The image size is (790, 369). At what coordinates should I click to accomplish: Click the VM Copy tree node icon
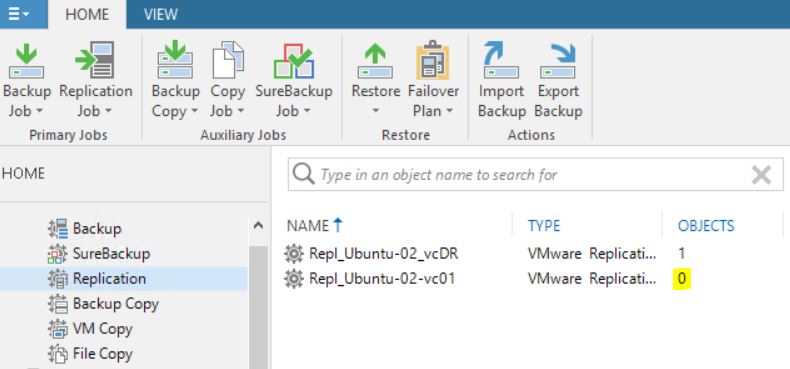point(57,329)
